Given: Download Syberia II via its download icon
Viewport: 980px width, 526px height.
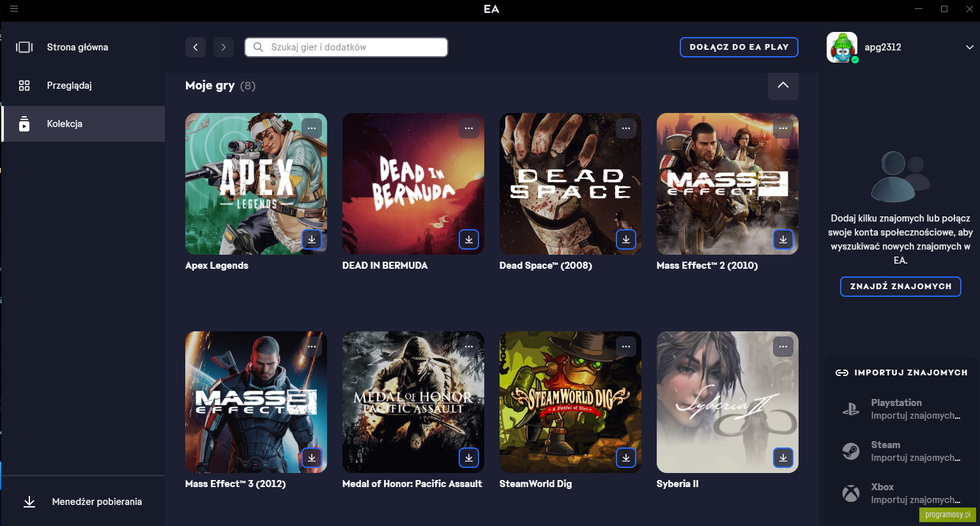Looking at the screenshot, I should pos(783,458).
